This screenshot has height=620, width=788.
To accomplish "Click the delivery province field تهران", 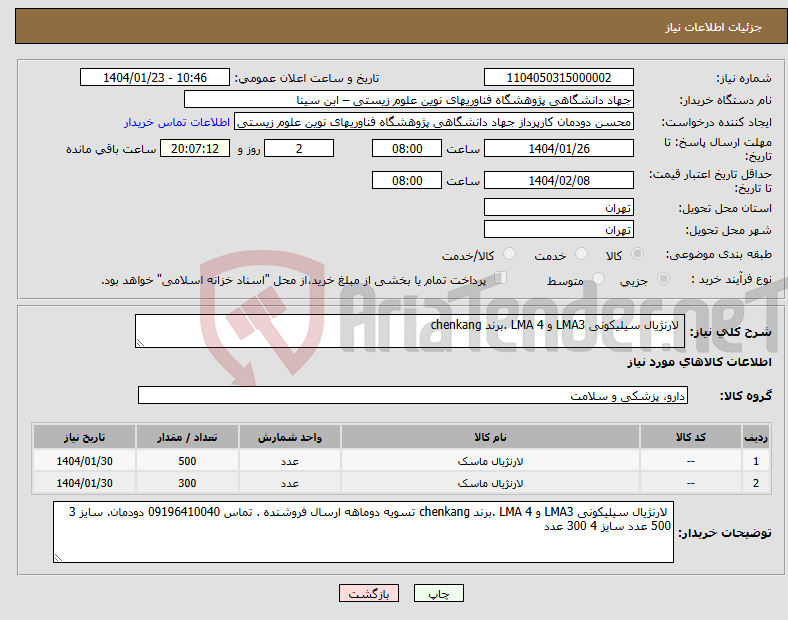I will tap(558, 207).
